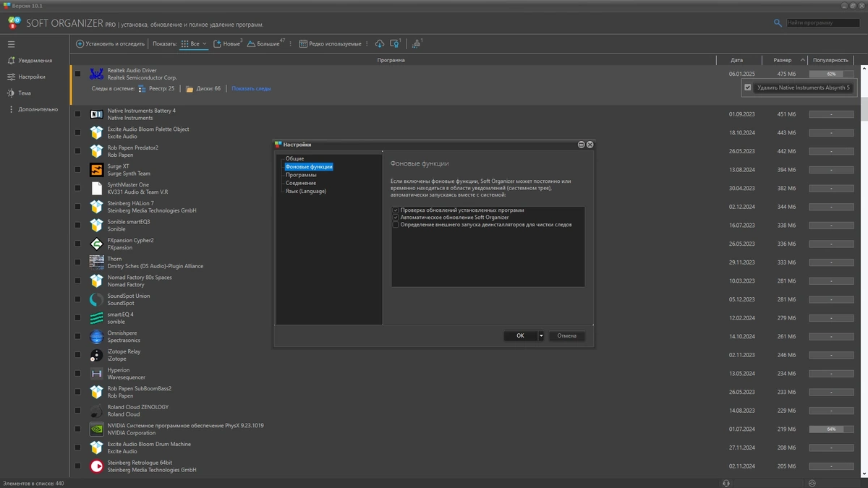Click the Hyperion program icon
This screenshot has height=488, width=868.
click(x=96, y=374)
